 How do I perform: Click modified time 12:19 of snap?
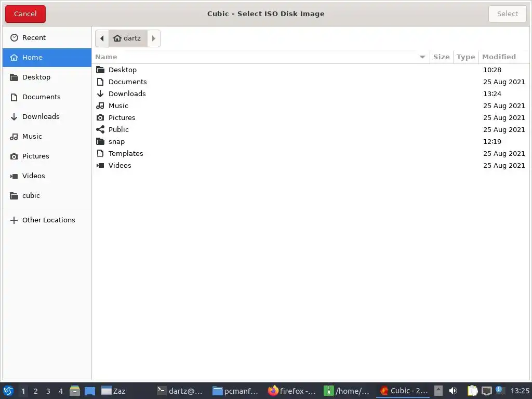pyautogui.click(x=492, y=141)
